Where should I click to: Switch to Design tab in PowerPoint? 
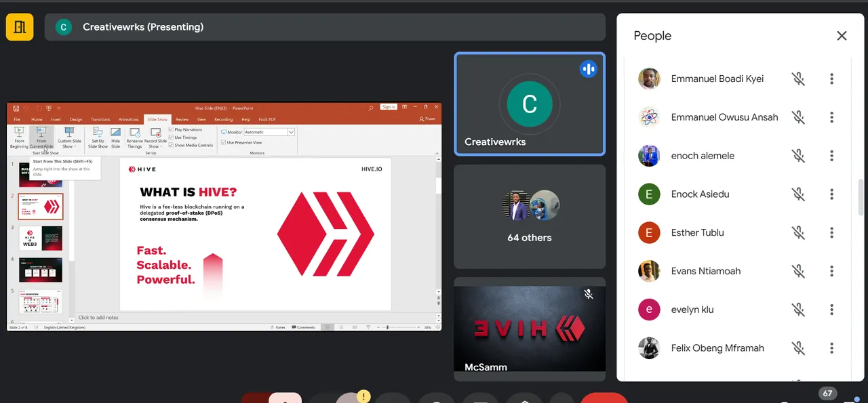76,119
